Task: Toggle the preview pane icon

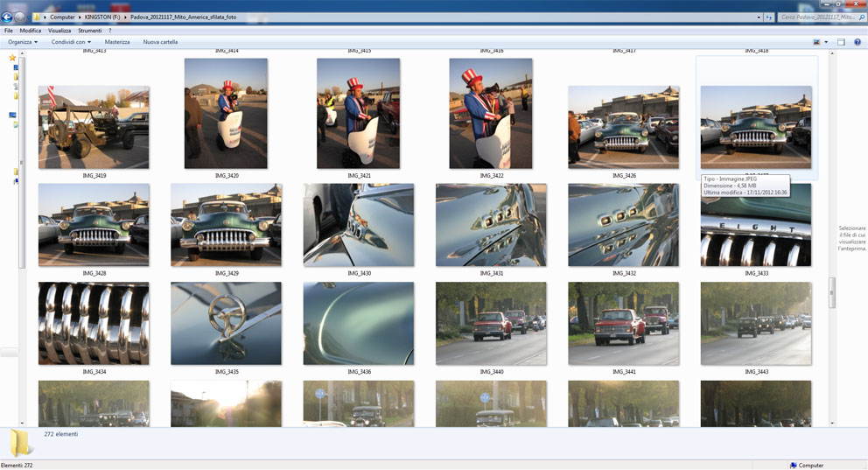Action: pyautogui.click(x=841, y=42)
